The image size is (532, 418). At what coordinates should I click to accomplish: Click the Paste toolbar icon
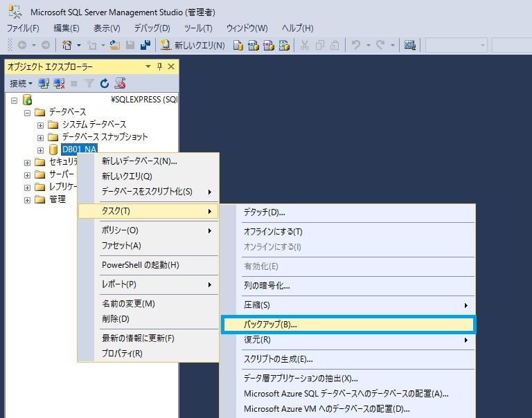pos(335,45)
